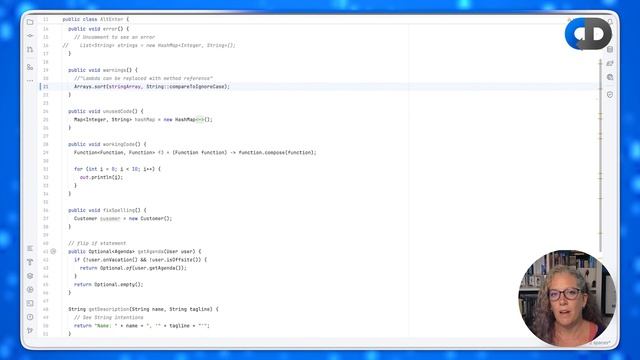Screen dimensions: 640x360
Task: Click line number 28 in the gutter
Action: click(x=45, y=144)
